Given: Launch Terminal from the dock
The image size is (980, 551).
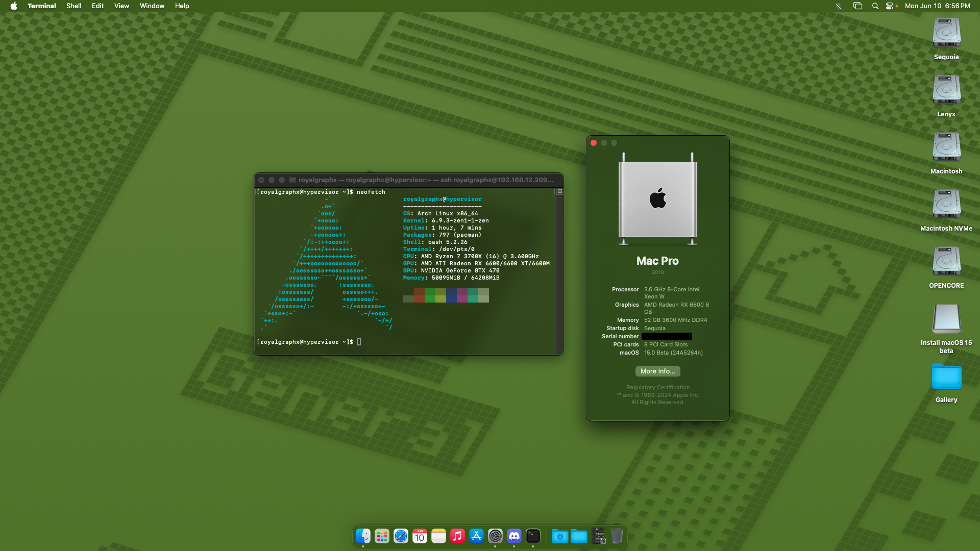Looking at the screenshot, I should [x=532, y=536].
